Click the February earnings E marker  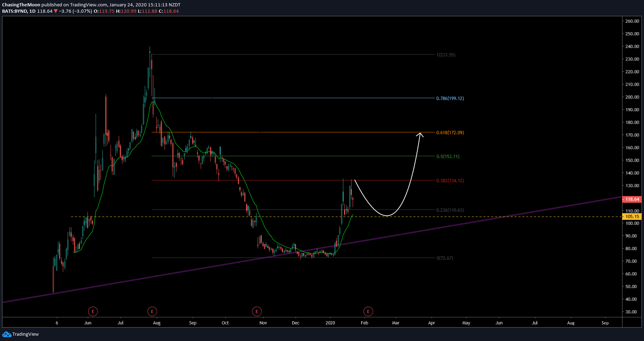pos(368,311)
